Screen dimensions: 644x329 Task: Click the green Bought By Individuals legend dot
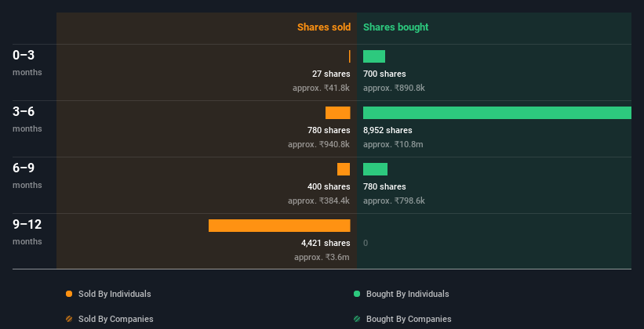[357, 294]
